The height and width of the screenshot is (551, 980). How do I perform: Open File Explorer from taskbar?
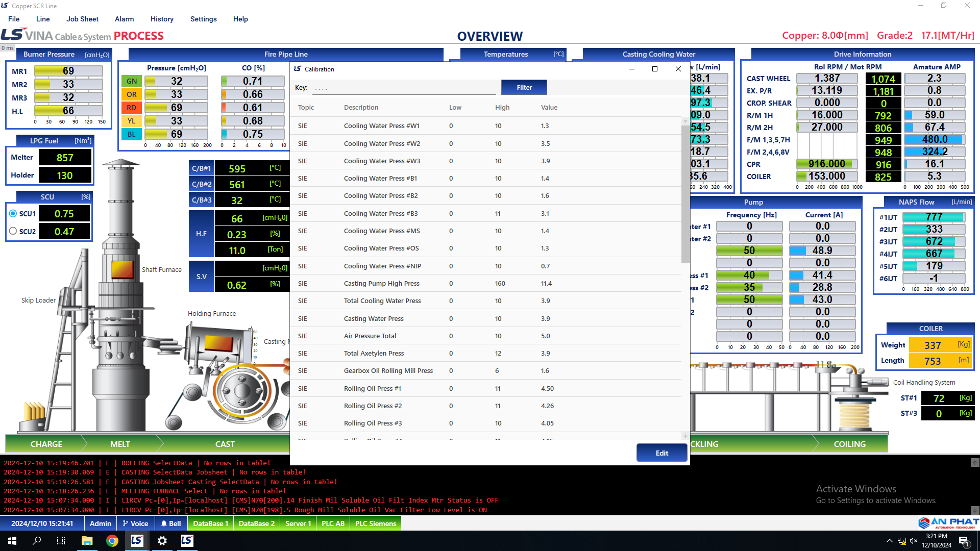(87, 541)
